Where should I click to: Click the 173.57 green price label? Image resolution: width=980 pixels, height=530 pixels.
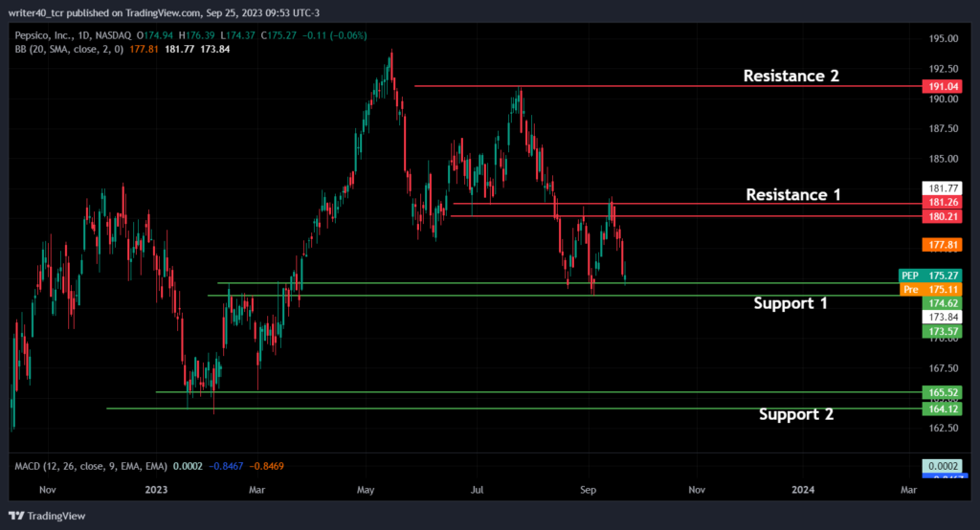pyautogui.click(x=942, y=332)
